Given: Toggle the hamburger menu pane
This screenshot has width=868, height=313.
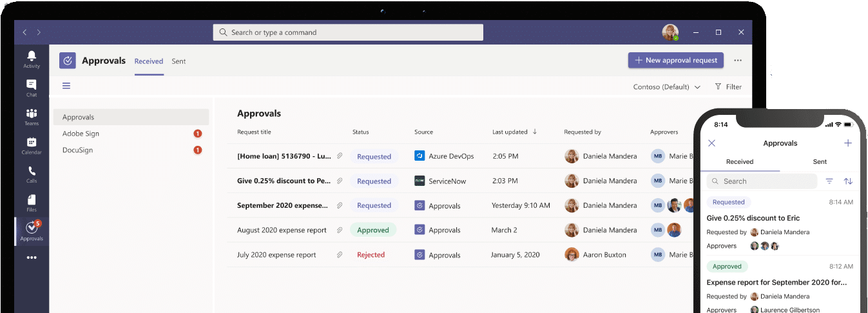Looking at the screenshot, I should (x=66, y=86).
